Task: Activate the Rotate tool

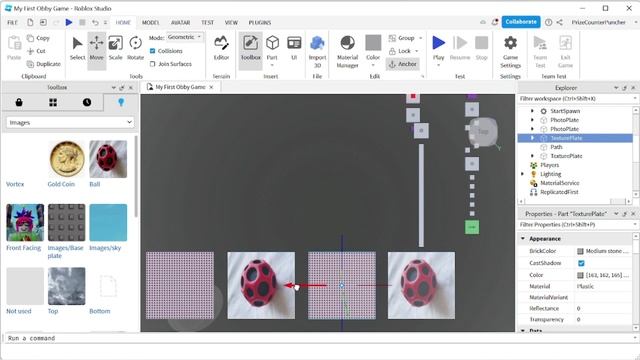Action: click(135, 49)
